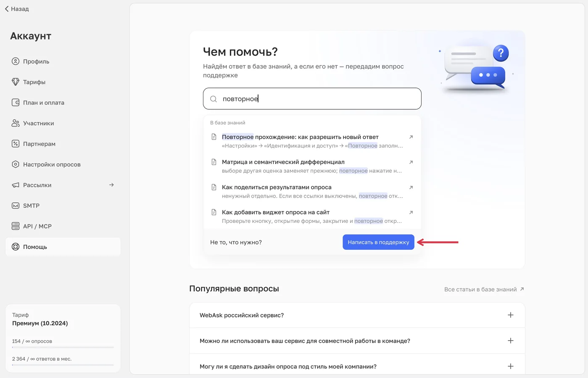This screenshot has width=588, height=378.
Task: Click into the help search input field
Action: pos(312,99)
